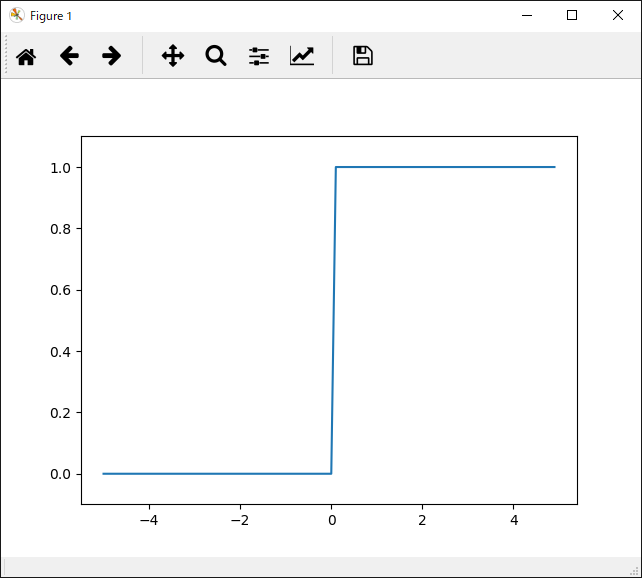
Task: Click the vertical jump of the blue step line
Action: (334, 320)
